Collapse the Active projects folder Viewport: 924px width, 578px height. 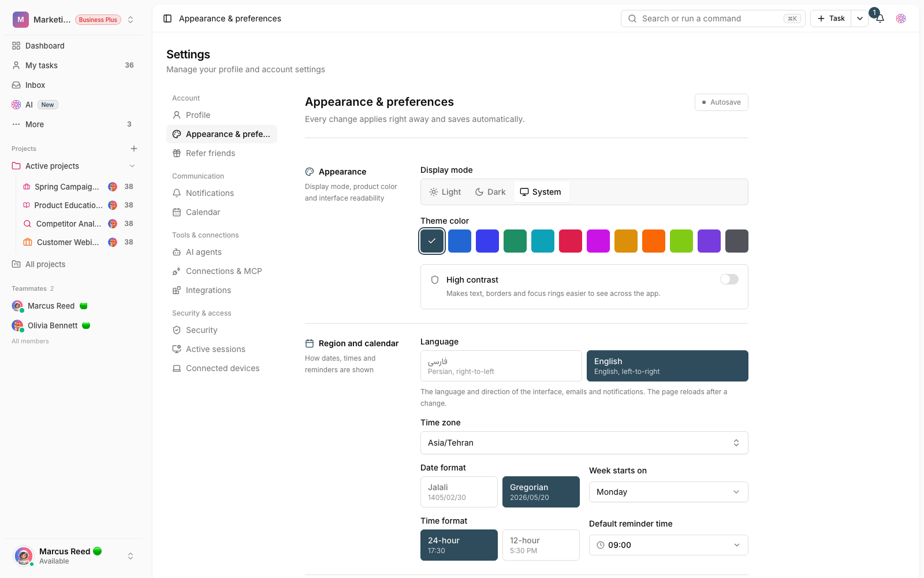[132, 166]
